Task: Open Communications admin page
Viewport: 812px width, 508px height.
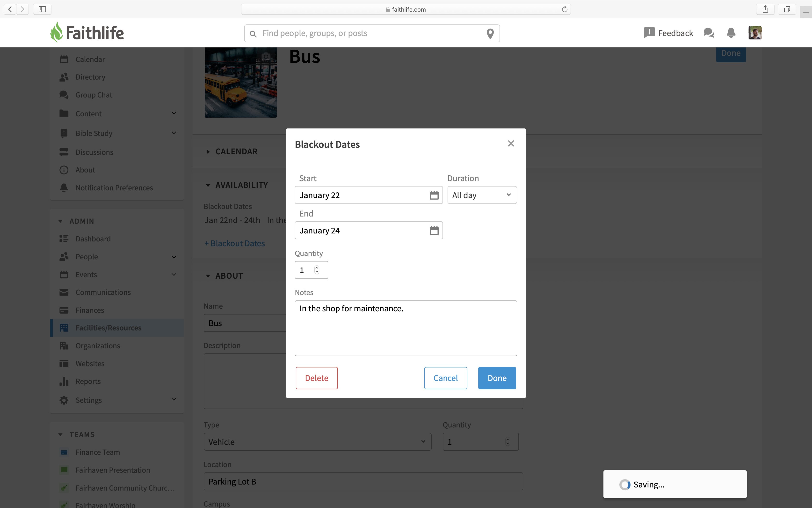Action: click(103, 292)
